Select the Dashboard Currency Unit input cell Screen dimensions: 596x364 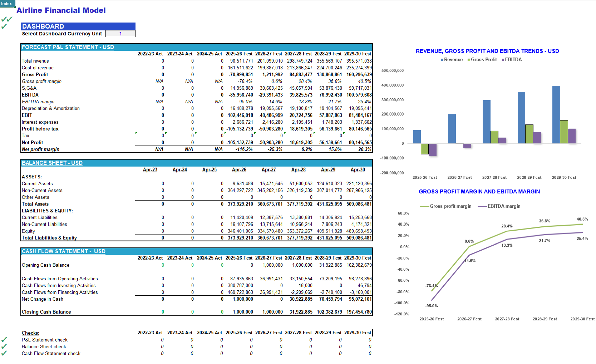tap(120, 34)
